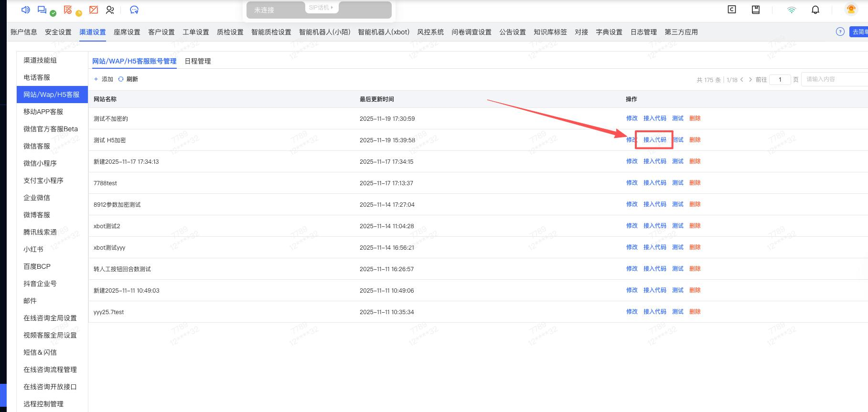Click 删除 for 7788test row
This screenshot has width=868, height=412.
(x=695, y=183)
